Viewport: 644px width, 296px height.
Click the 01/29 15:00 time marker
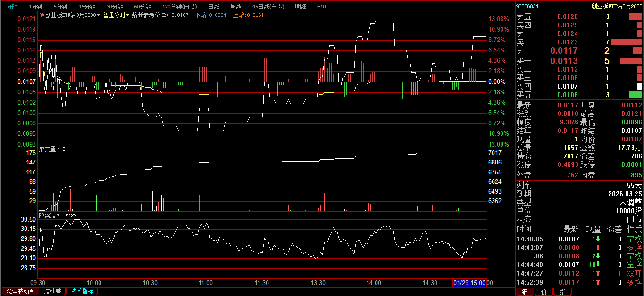(469, 283)
